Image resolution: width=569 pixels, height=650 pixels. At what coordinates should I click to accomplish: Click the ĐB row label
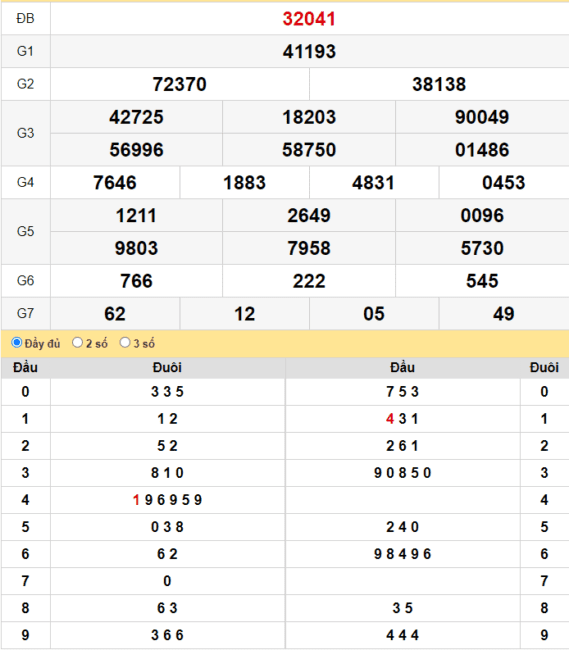[25, 19]
